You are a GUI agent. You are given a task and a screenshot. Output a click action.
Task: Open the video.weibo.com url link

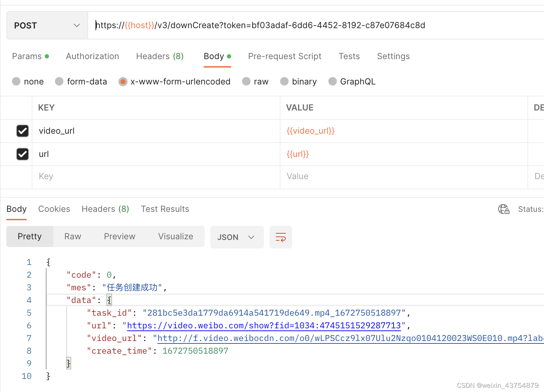click(x=264, y=326)
